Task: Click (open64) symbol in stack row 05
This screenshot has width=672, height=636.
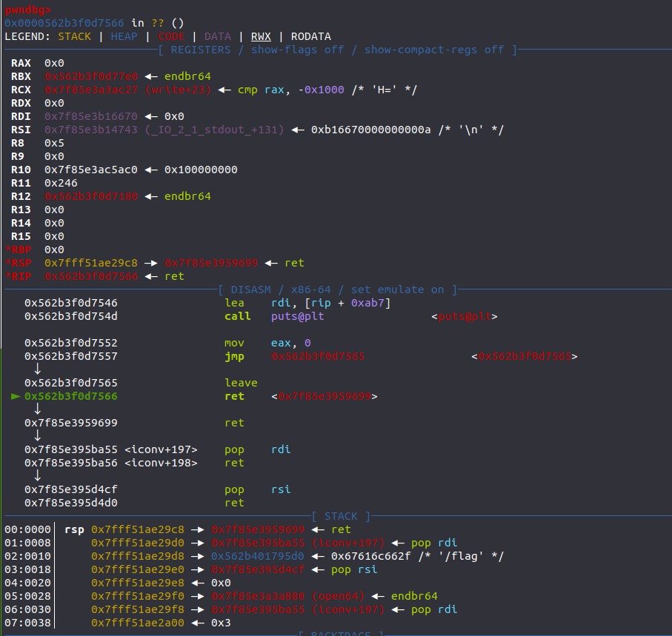Action: 338,596
